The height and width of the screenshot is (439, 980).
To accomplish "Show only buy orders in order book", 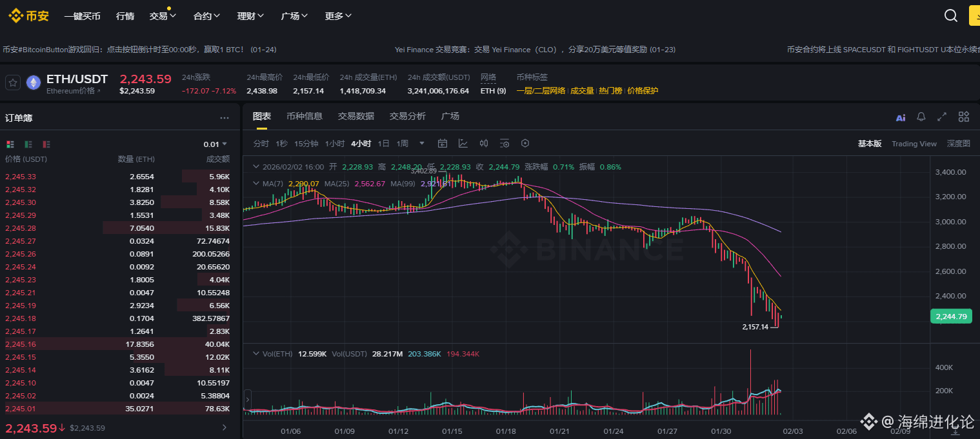I will [x=28, y=144].
